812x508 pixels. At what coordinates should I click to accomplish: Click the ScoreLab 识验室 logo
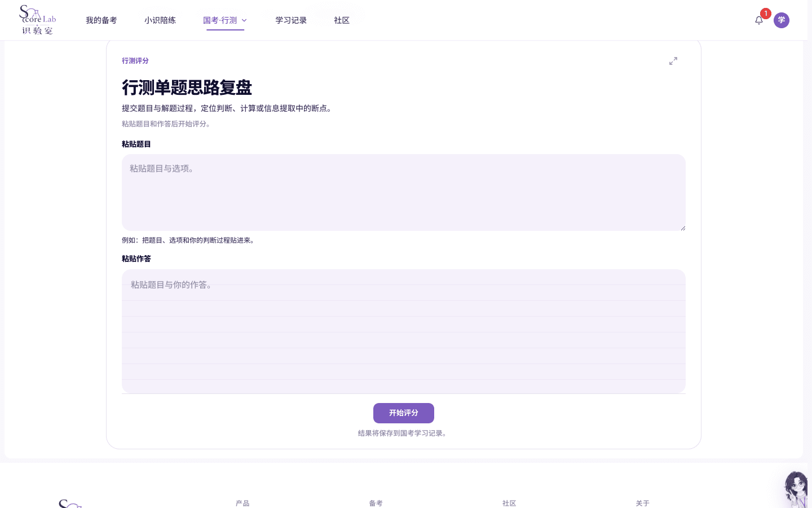point(38,20)
